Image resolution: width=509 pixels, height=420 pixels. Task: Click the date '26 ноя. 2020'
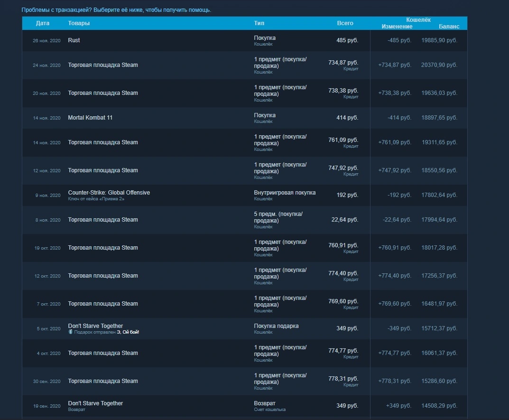[46, 41]
